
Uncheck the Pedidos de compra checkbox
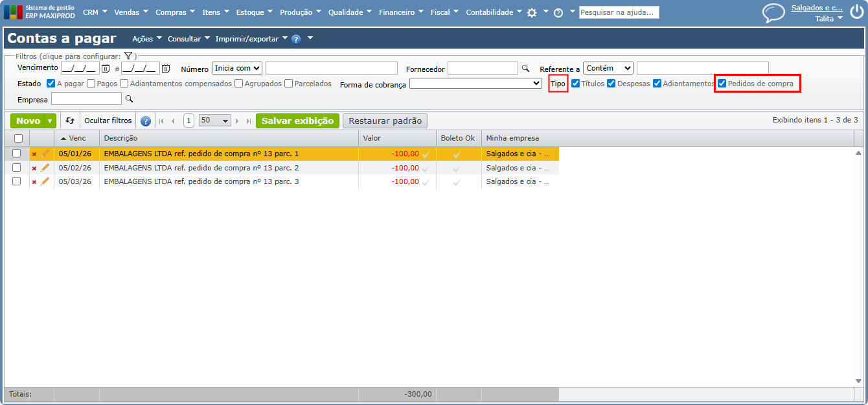click(722, 84)
